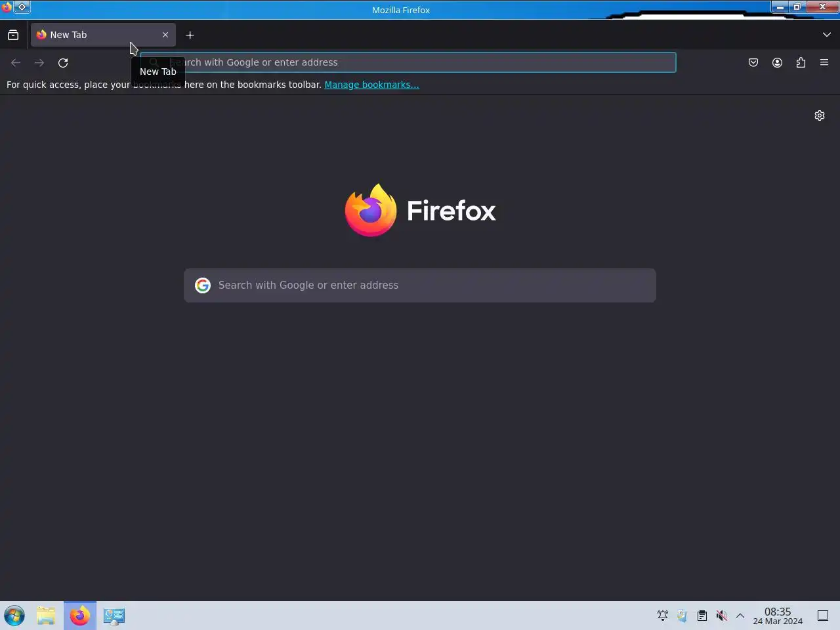Screen dimensions: 840x630
Task: Expand the list all tabs chevron
Action: 826,35
